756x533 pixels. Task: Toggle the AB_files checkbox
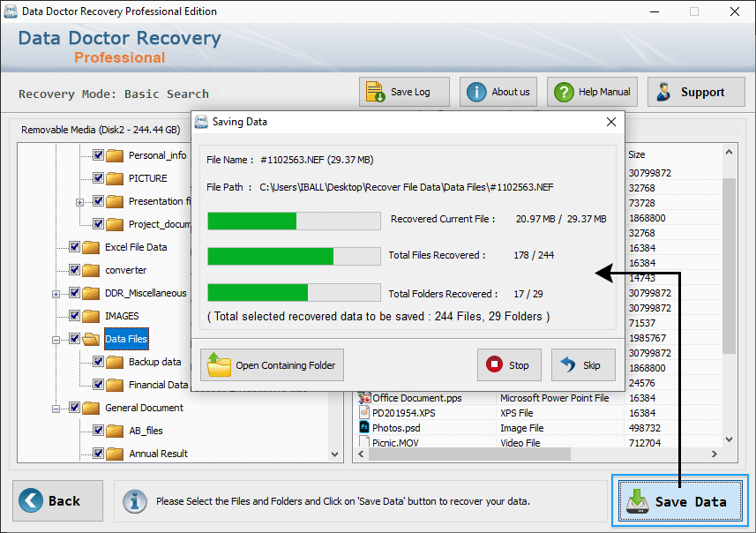(98, 431)
